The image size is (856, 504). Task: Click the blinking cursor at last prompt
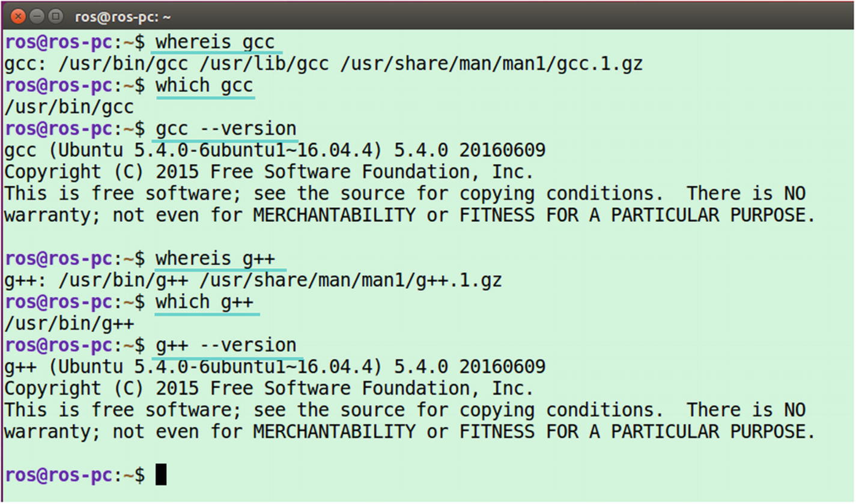coord(161,475)
